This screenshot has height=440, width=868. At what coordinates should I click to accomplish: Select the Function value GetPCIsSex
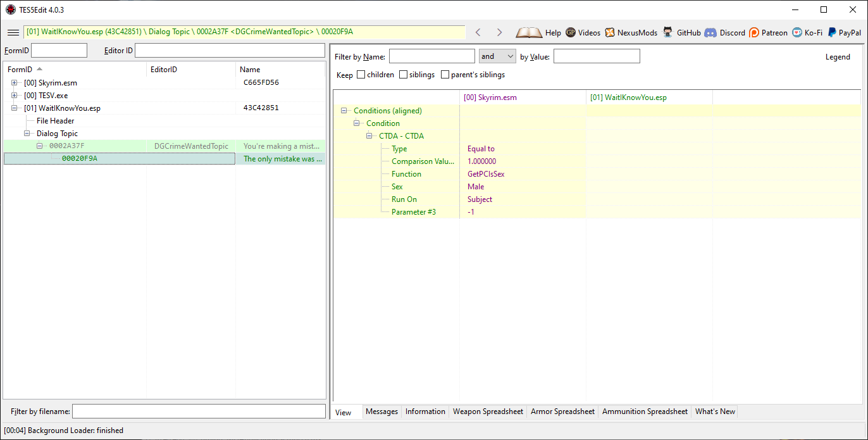coord(523,174)
